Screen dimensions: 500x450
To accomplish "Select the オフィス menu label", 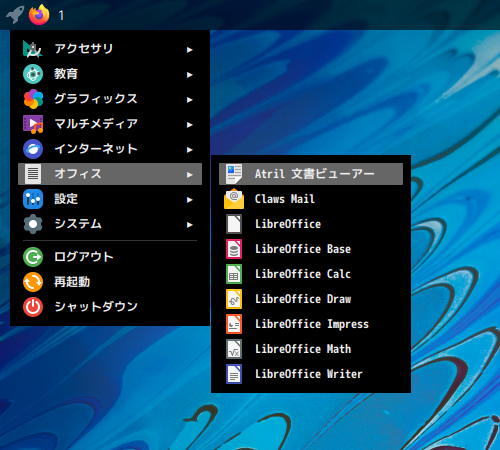I will (x=78, y=174).
